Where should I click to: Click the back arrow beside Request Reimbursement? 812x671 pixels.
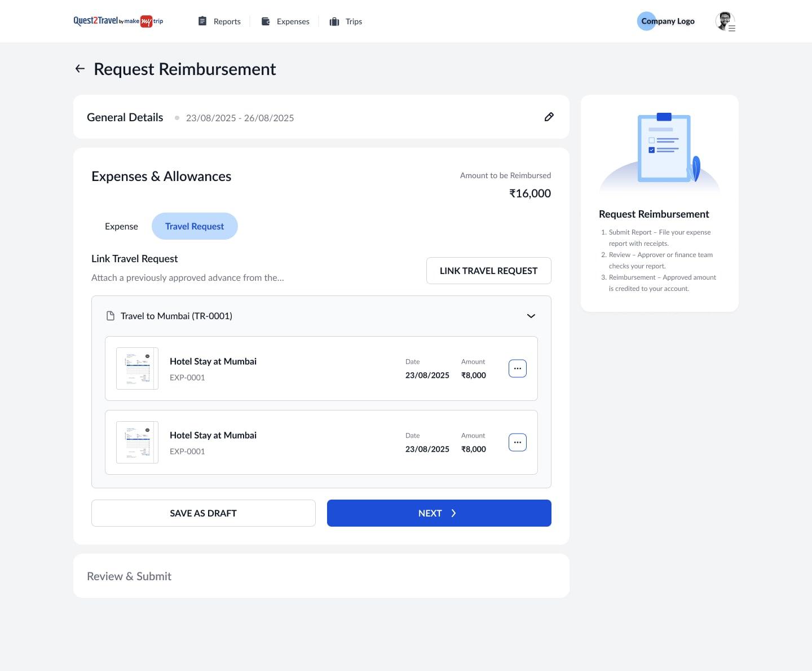80,69
